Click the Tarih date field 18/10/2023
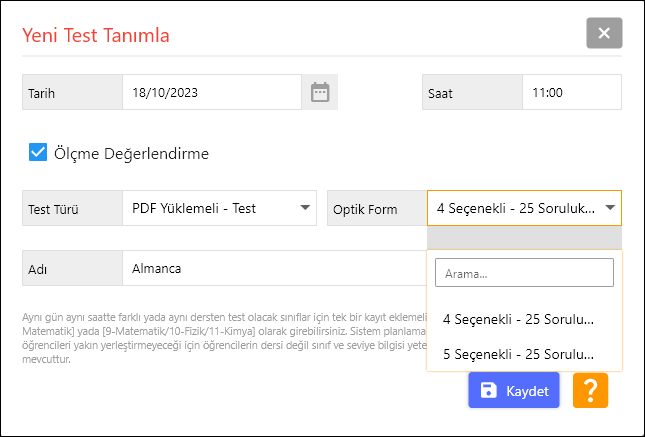The image size is (645, 437). click(210, 92)
